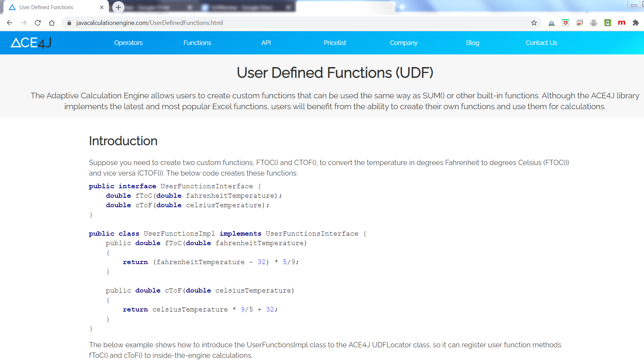Viewport: 644px width, 361px height.
Task: Open the Pricelist page
Action: point(335,43)
